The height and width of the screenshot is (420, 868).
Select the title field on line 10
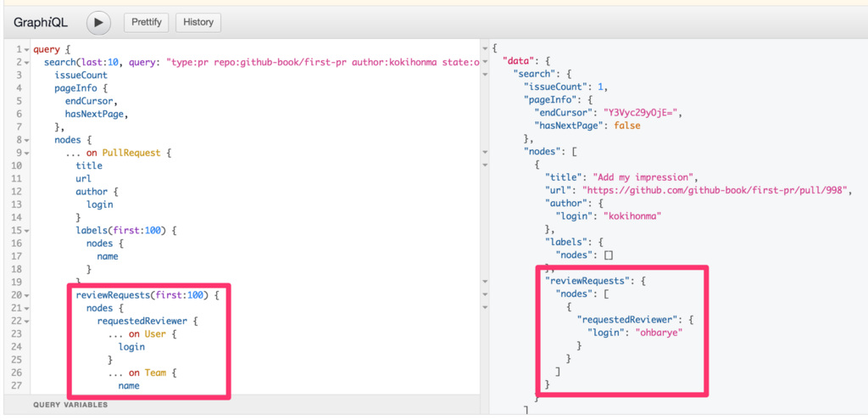pyautogui.click(x=89, y=165)
